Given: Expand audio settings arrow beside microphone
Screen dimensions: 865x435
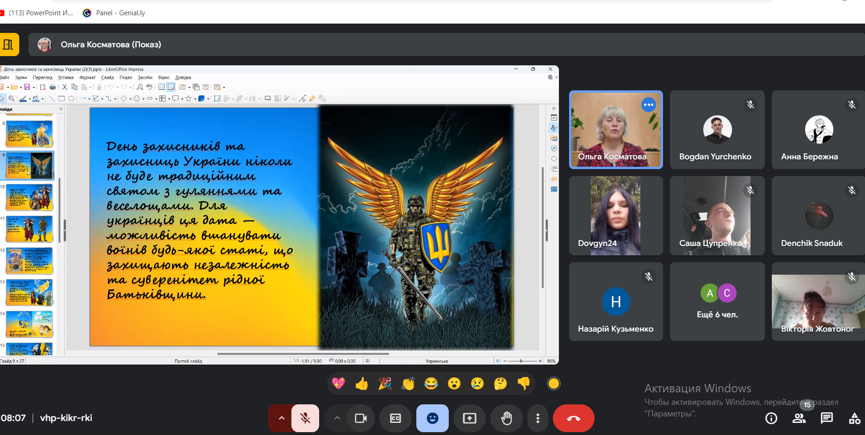Looking at the screenshot, I should [x=281, y=418].
